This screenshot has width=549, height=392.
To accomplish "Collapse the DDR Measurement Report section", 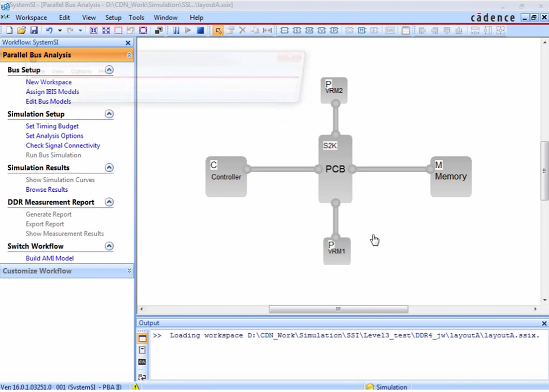I will (x=109, y=202).
